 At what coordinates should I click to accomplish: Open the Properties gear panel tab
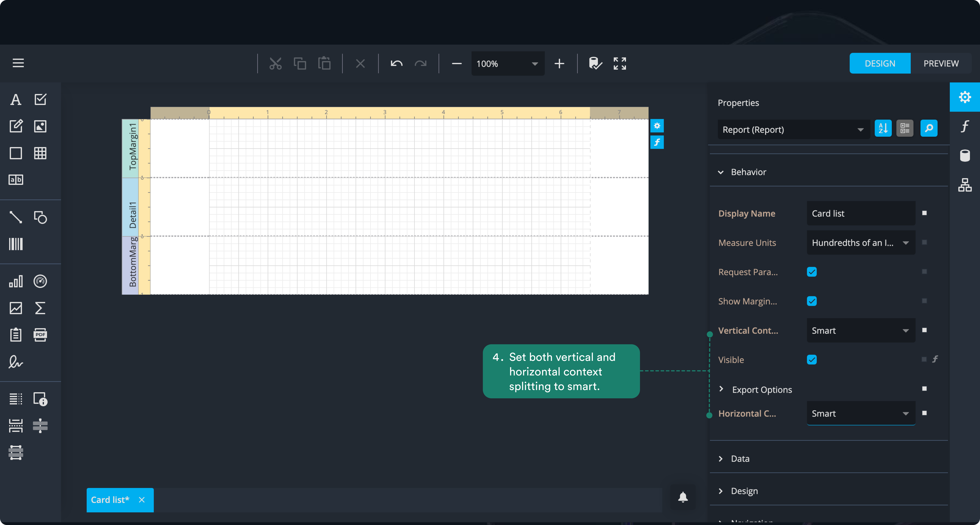pyautogui.click(x=965, y=97)
